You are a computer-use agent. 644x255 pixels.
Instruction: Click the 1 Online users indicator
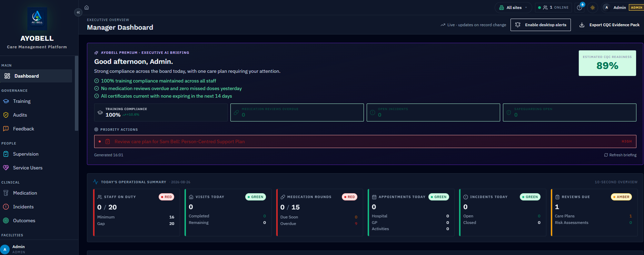[553, 8]
